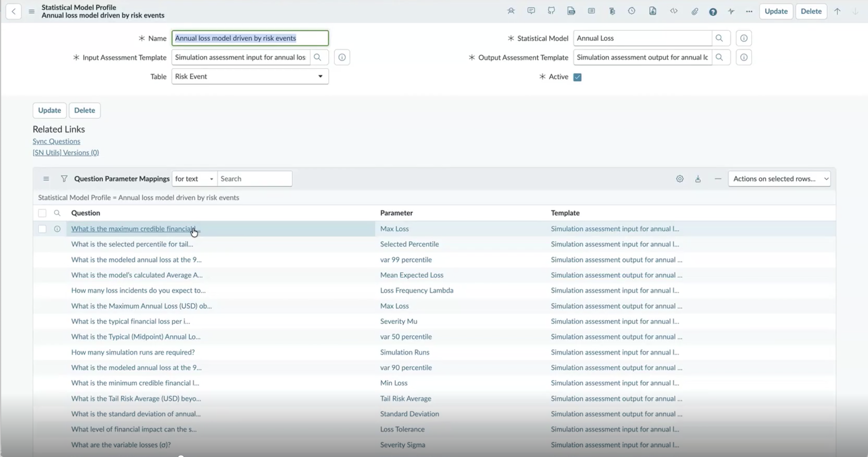Image resolution: width=868 pixels, height=457 pixels.
Task: Check the select-all rows checkbox
Action: tap(42, 213)
